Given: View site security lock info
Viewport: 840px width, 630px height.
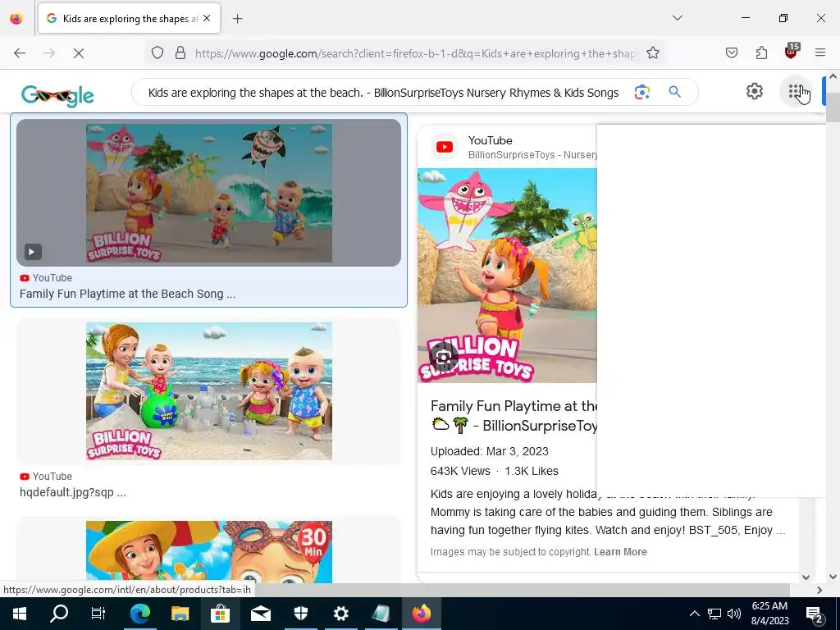Looking at the screenshot, I should point(180,53).
